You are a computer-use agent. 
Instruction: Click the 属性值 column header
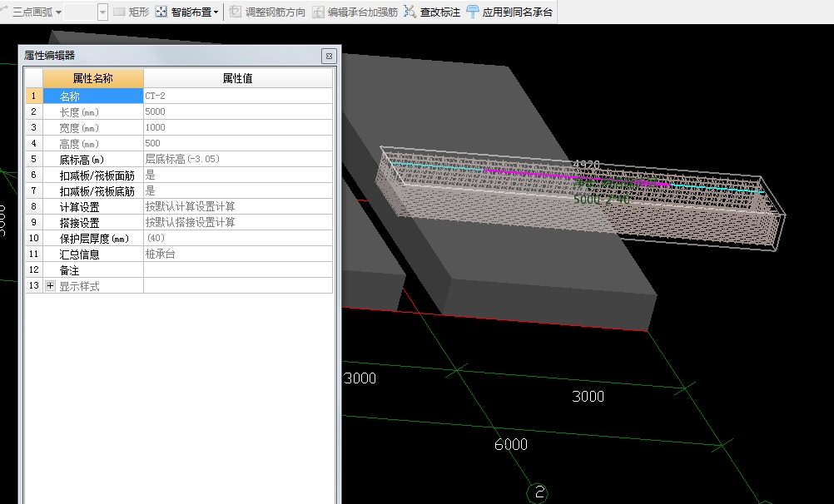pos(238,79)
